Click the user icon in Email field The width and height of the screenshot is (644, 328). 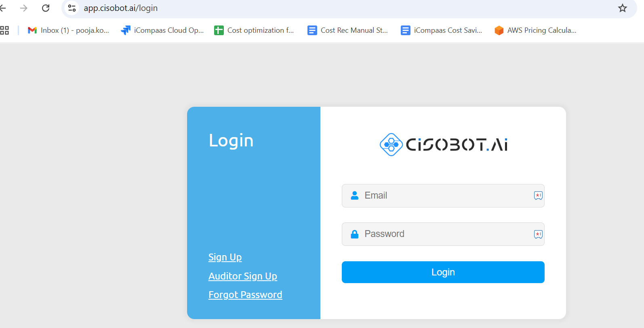(x=355, y=196)
